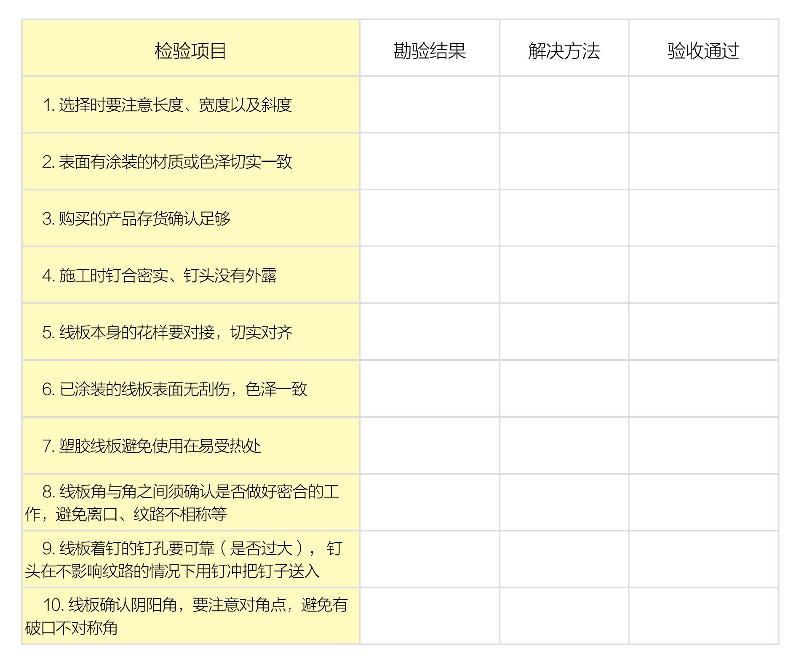Click the 验收通过 cell for row 3
Viewport: 812px width, 662px height.
click(703, 218)
